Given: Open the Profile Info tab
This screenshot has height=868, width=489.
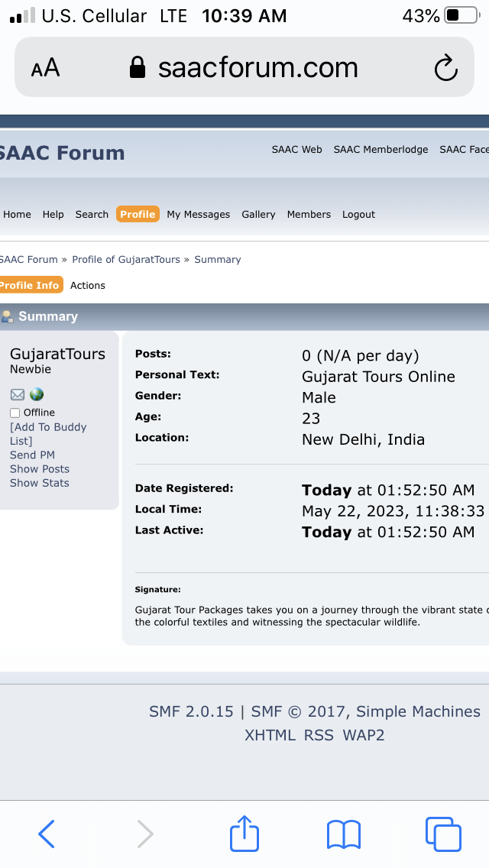Looking at the screenshot, I should 31,285.
